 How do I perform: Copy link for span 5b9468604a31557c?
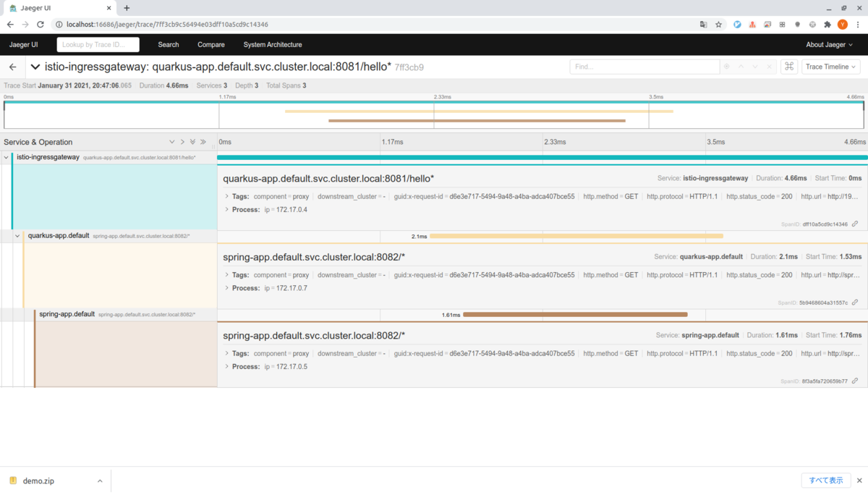[855, 302]
